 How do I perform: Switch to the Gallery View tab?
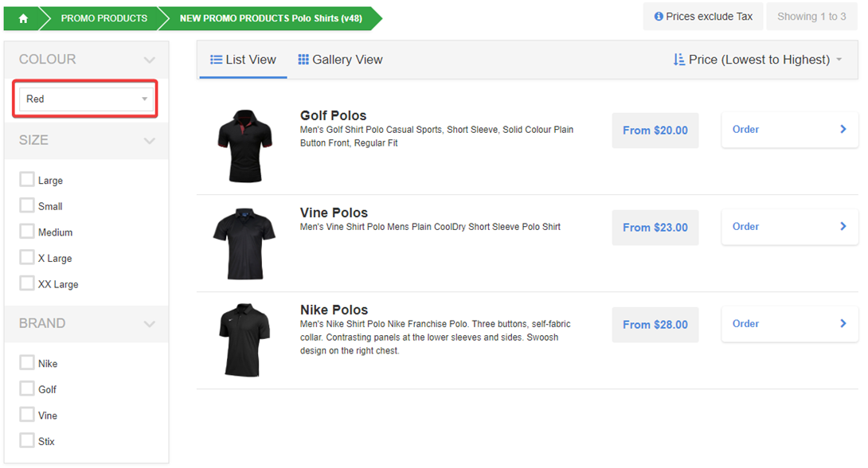click(x=340, y=60)
